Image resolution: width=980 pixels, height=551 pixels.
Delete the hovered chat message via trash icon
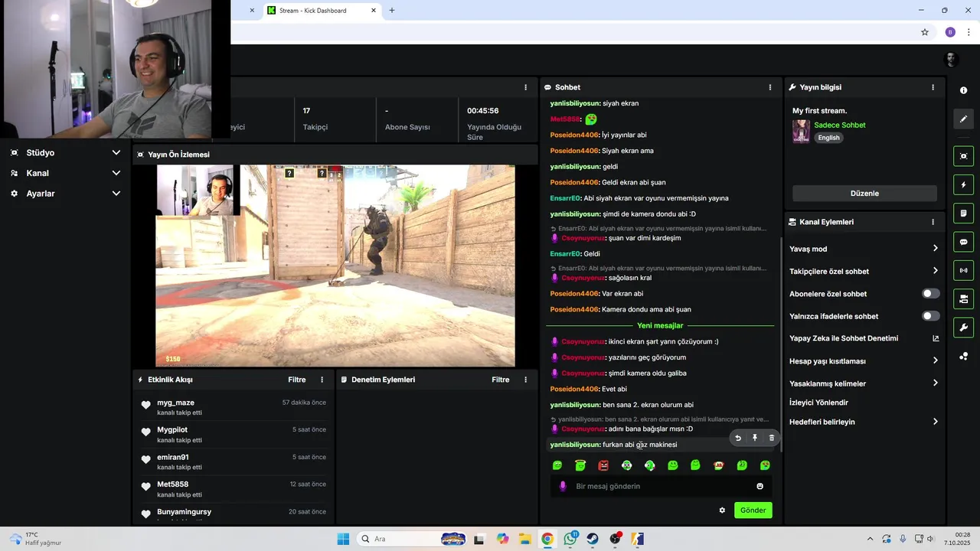click(x=772, y=439)
